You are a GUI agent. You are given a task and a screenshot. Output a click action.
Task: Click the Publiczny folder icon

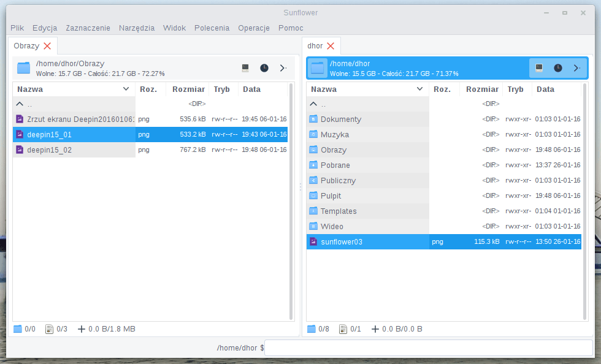click(313, 180)
